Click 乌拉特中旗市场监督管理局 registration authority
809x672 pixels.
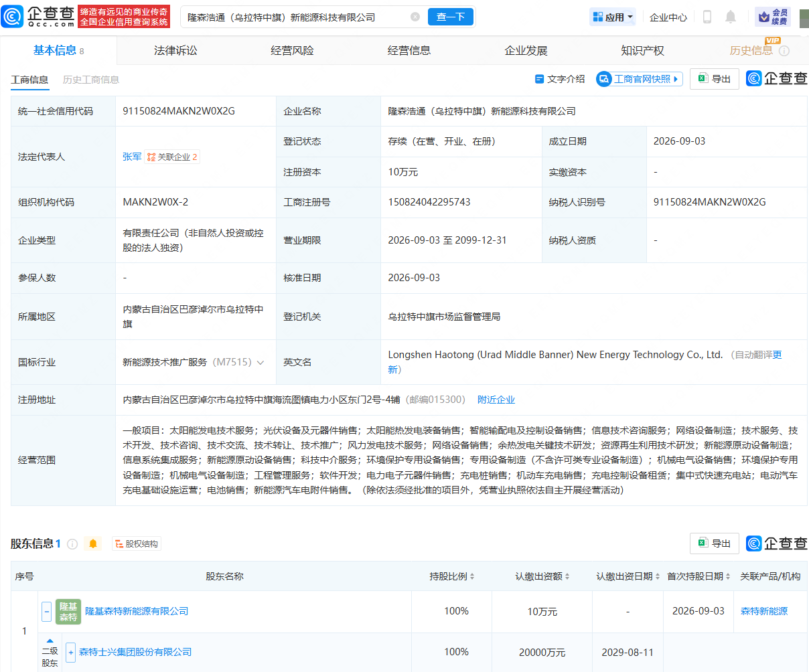pos(444,317)
